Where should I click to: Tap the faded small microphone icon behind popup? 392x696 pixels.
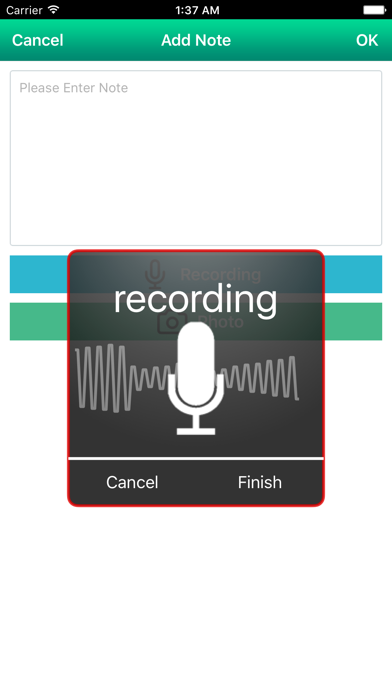(x=155, y=273)
